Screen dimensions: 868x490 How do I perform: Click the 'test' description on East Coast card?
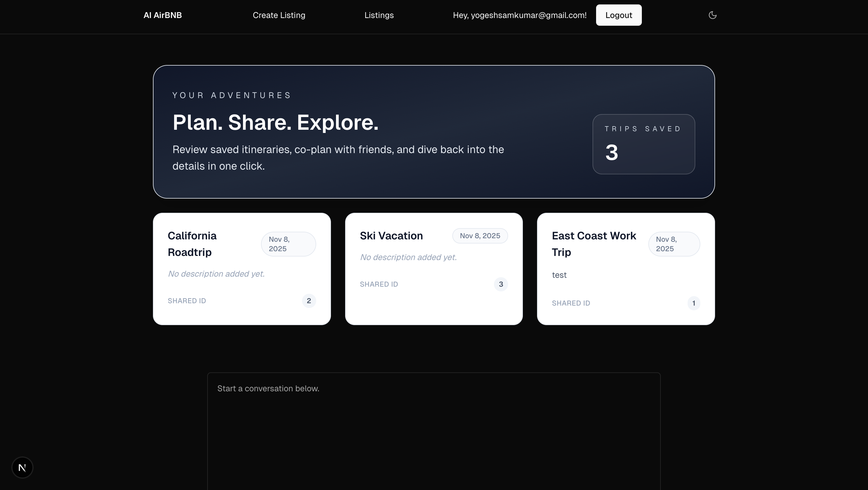click(x=559, y=275)
